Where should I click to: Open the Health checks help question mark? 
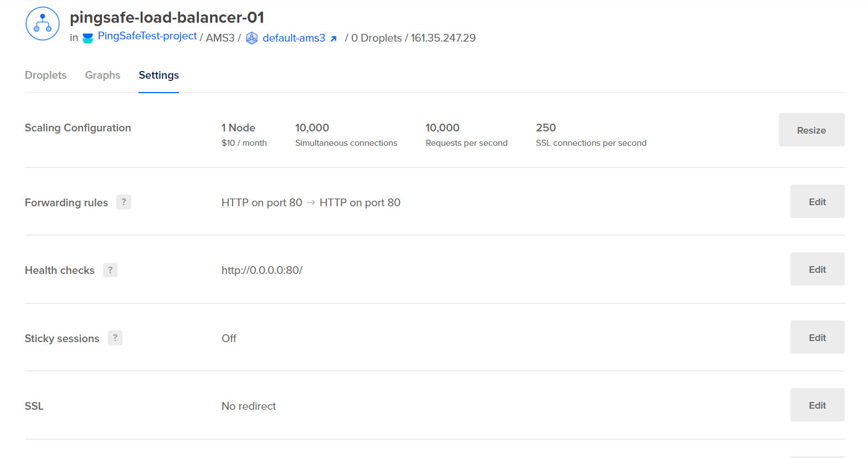(x=110, y=270)
